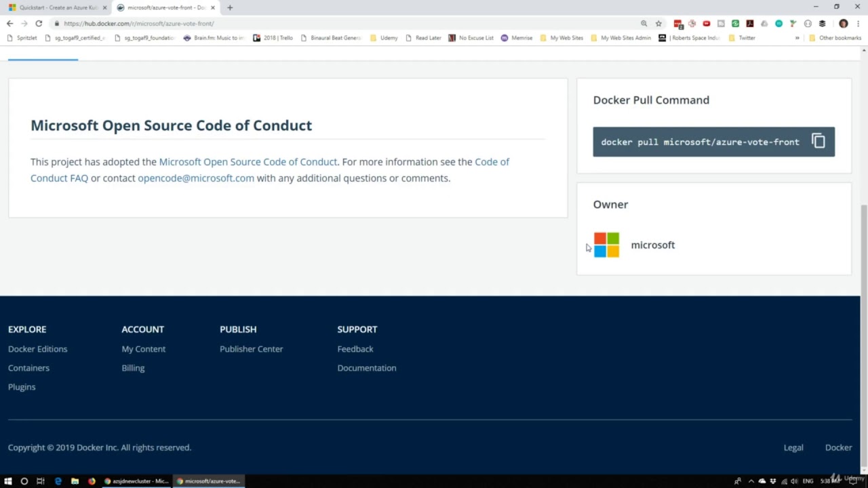Viewport: 868px width, 488px height.
Task: Open the stacked layers extension icon
Action: [x=822, y=23]
